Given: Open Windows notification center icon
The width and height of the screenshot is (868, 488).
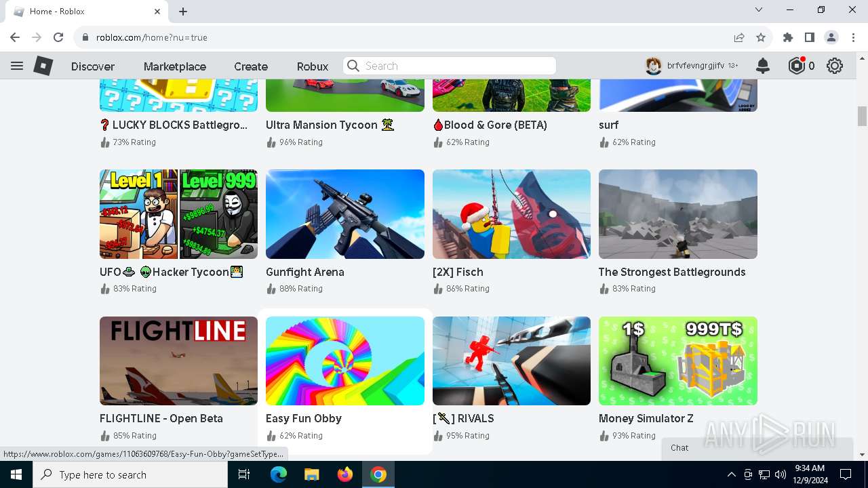Looking at the screenshot, I should pyautogui.click(x=846, y=474).
